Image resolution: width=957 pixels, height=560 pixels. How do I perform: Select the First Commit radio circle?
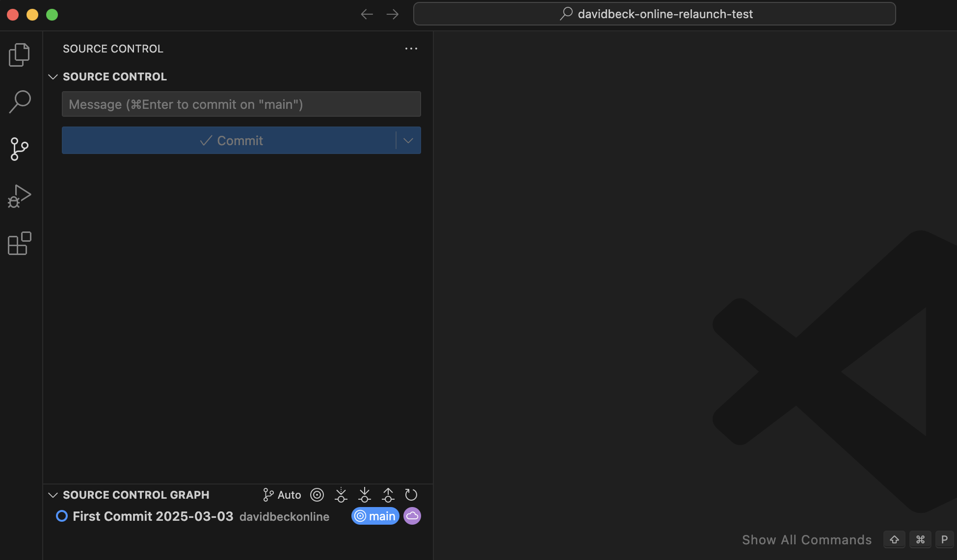(x=62, y=516)
